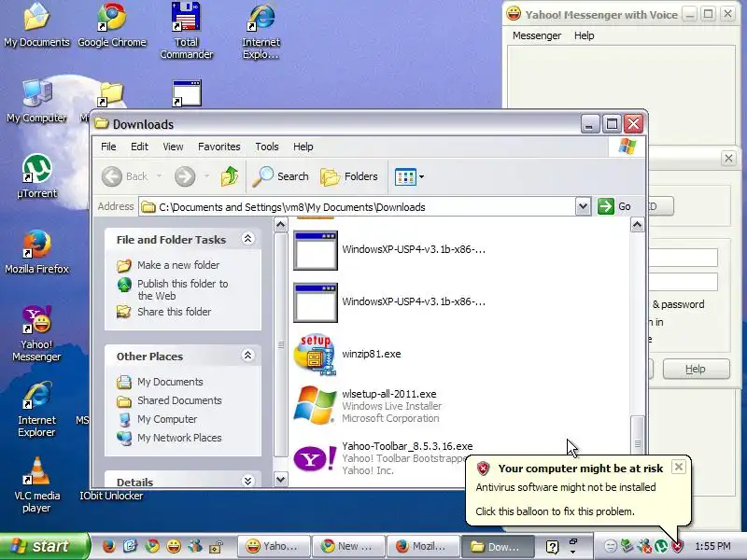Select the winzip81.exe setup icon

point(315,355)
